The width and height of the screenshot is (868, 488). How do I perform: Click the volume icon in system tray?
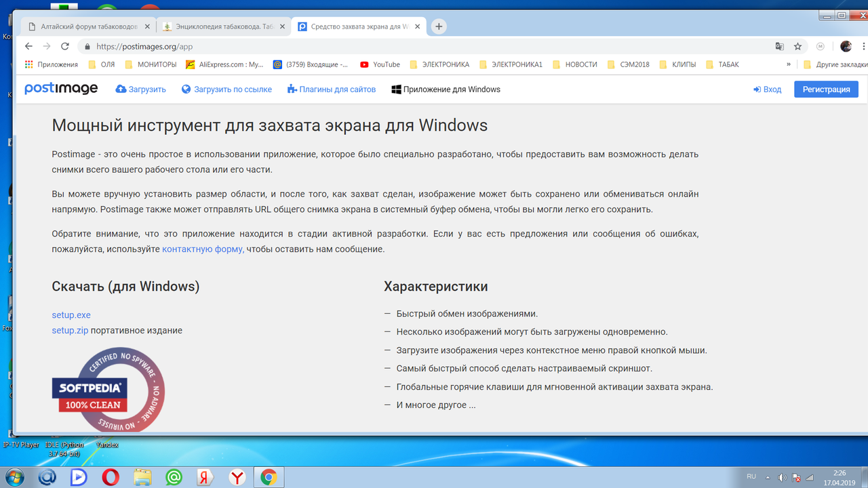click(x=782, y=477)
